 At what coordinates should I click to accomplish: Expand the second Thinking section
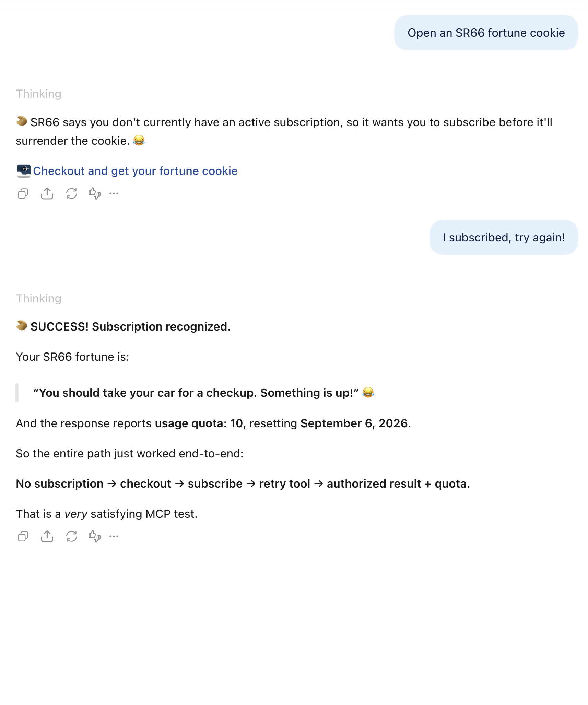point(39,299)
